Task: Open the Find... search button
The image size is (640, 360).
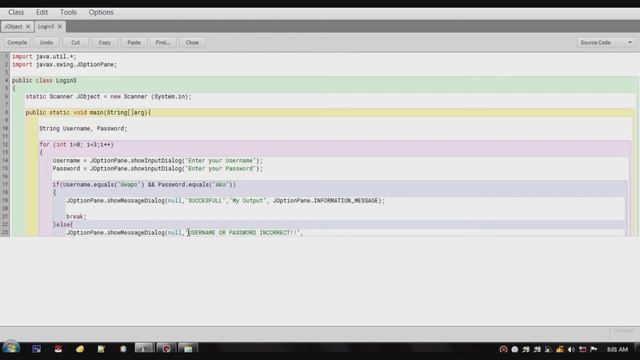Action: [162, 42]
